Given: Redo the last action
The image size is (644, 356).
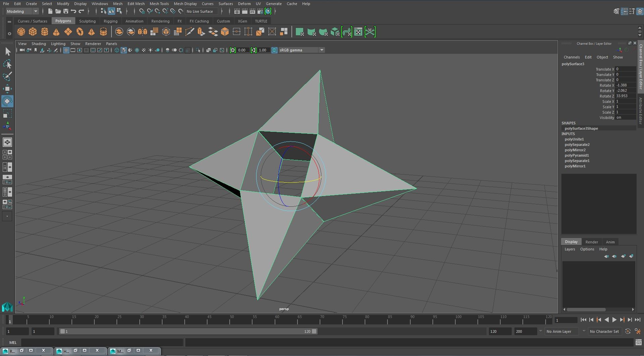Looking at the screenshot, I should [81, 11].
